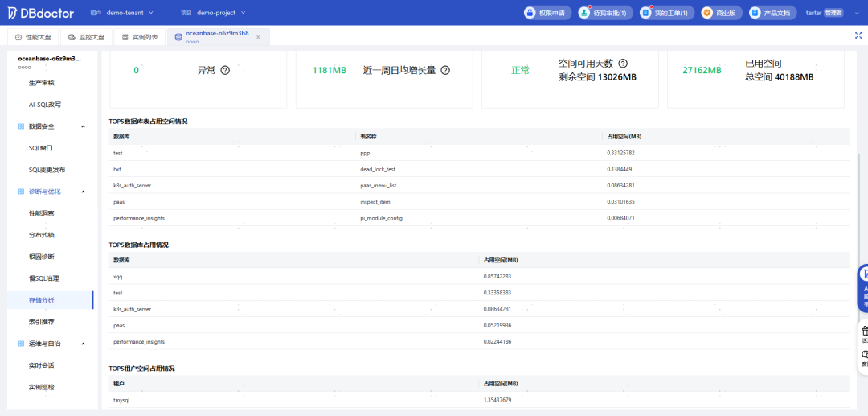868x416 pixels.
Task: Click the ppp table name cell
Action: coord(365,152)
